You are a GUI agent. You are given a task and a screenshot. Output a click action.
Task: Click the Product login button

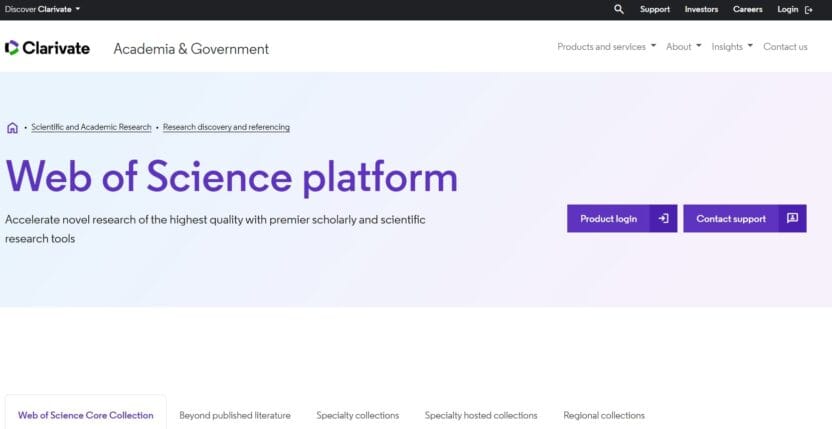622,218
